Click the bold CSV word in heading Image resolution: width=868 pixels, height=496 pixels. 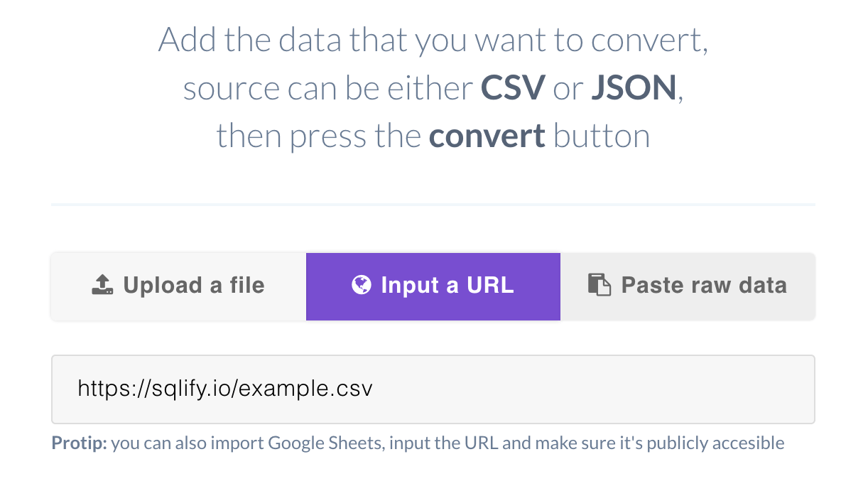pyautogui.click(x=513, y=88)
